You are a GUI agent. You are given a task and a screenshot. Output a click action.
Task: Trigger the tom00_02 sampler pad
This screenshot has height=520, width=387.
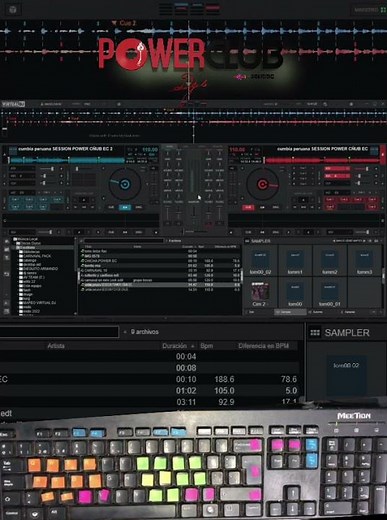260,262
